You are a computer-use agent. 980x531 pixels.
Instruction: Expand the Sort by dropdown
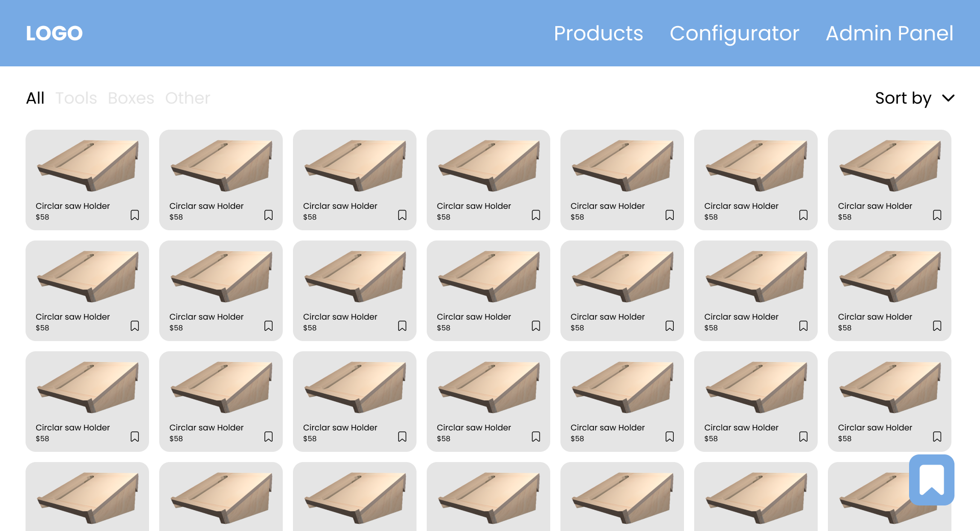click(915, 98)
